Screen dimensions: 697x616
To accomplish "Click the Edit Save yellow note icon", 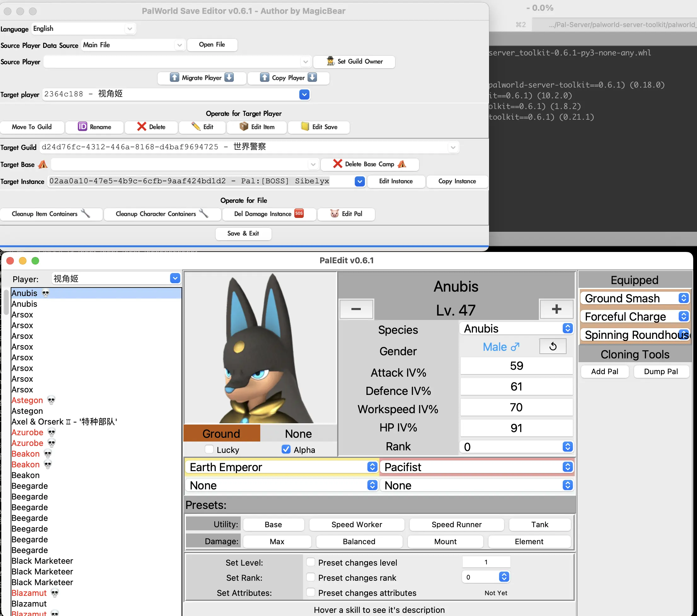I will [x=305, y=127].
